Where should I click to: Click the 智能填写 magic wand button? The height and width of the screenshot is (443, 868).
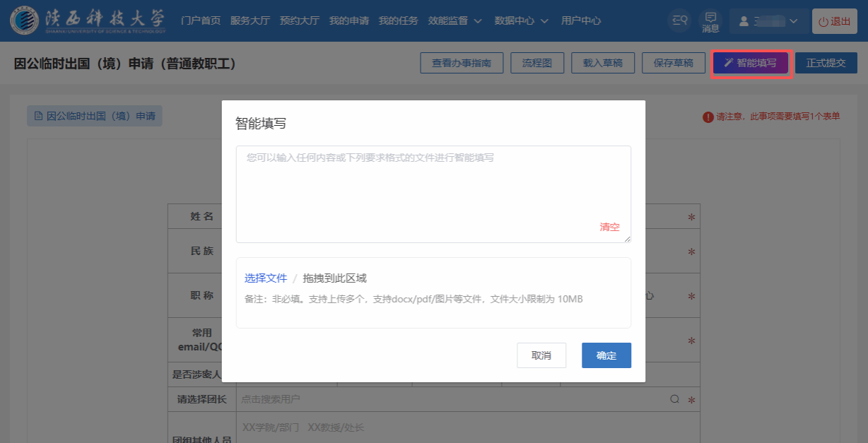(x=750, y=63)
